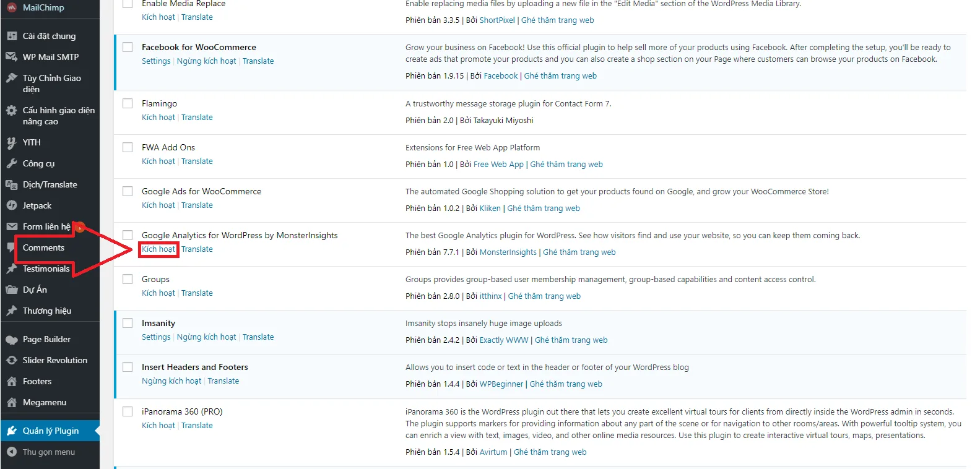Open Free Web App author link
Viewport: 980px width, 469px height.
point(498,165)
